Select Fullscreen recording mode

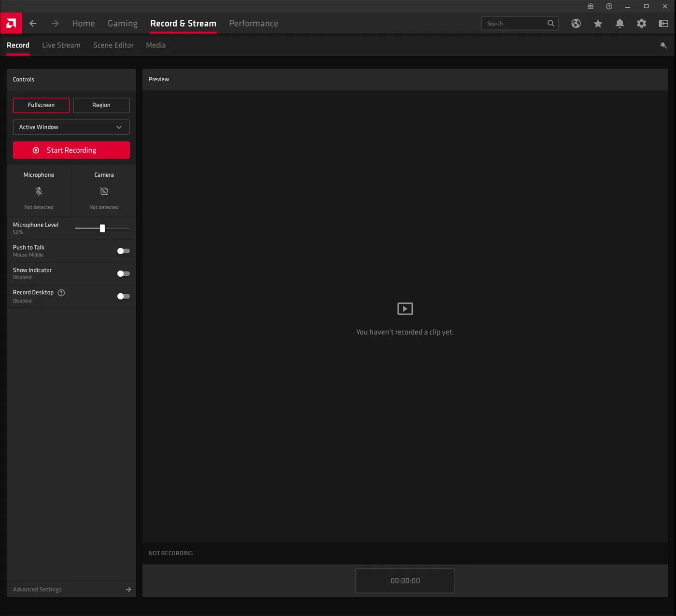(41, 105)
